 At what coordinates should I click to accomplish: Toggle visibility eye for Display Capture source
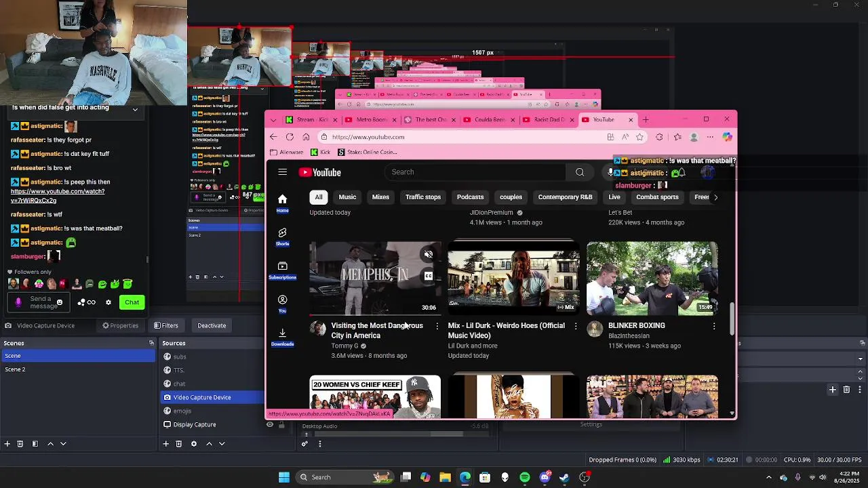click(270, 424)
